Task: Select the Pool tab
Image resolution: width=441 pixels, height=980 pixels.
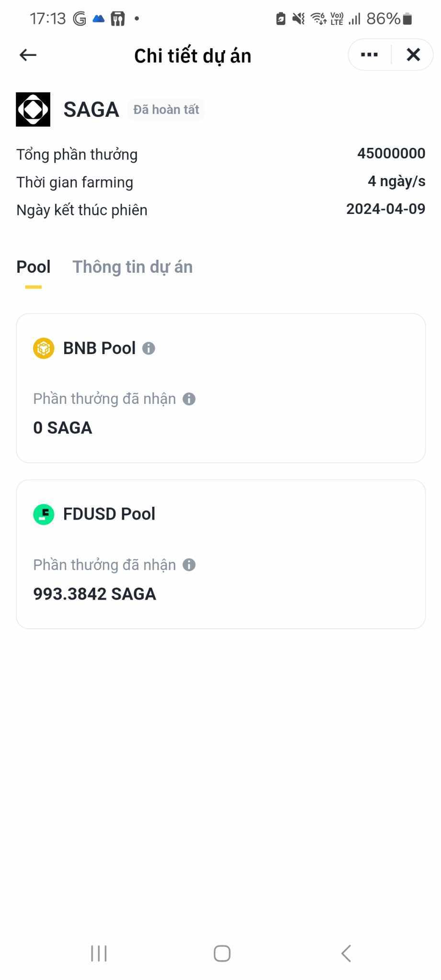Action: (x=34, y=267)
